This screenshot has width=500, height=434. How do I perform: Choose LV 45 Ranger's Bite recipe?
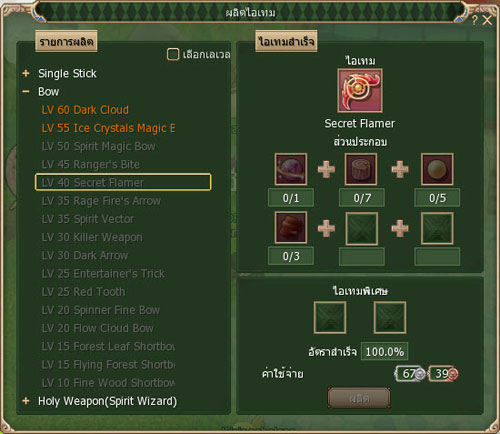tap(91, 164)
